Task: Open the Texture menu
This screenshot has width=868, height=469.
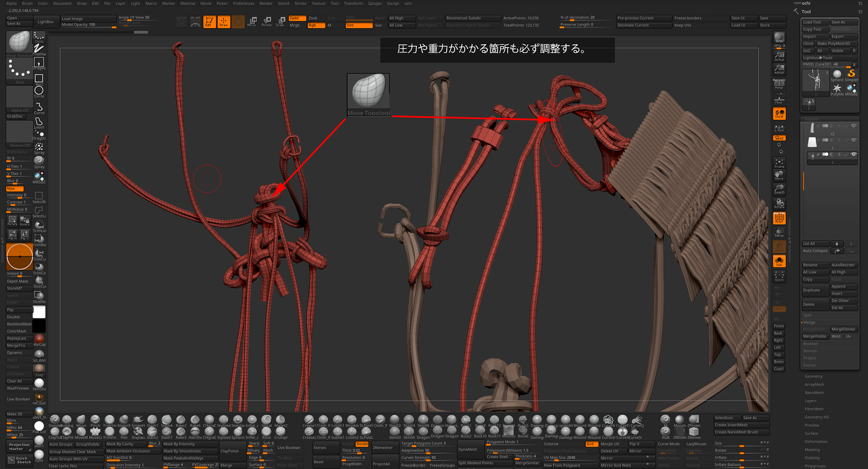Action: (x=318, y=3)
